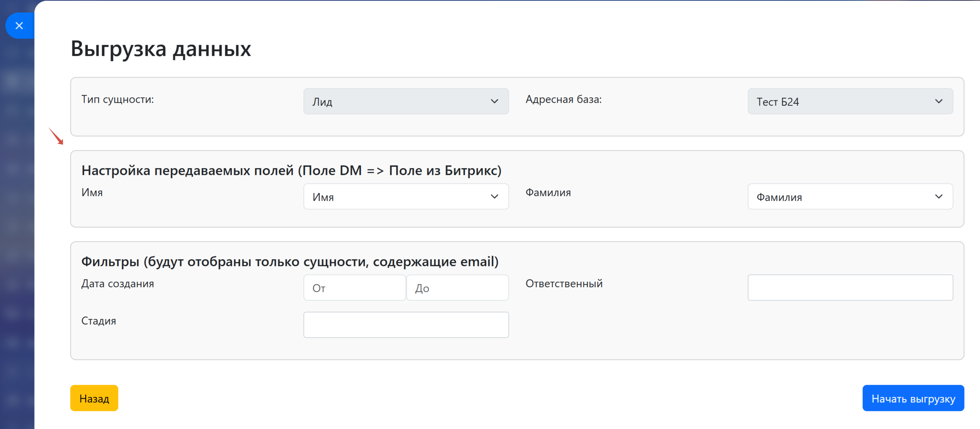Screen dimensions: 980x429
Task: Click the Дата создания label
Action: click(118, 284)
